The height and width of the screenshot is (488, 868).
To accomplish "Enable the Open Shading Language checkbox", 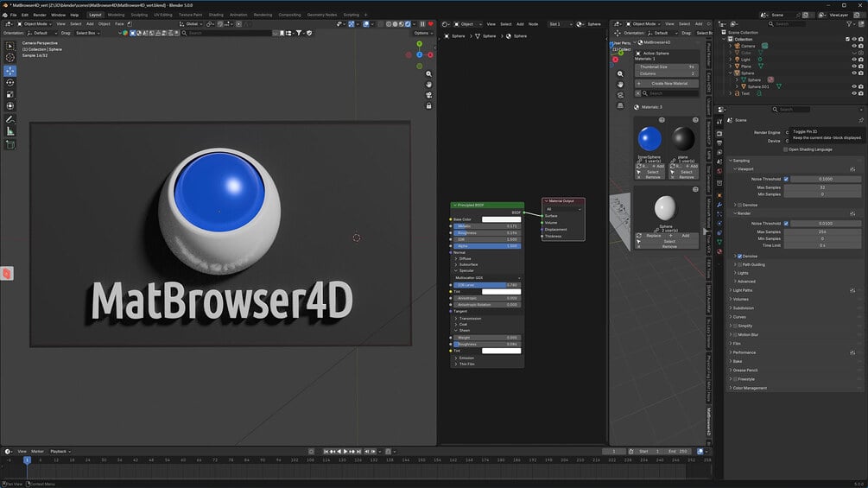I will (x=785, y=149).
